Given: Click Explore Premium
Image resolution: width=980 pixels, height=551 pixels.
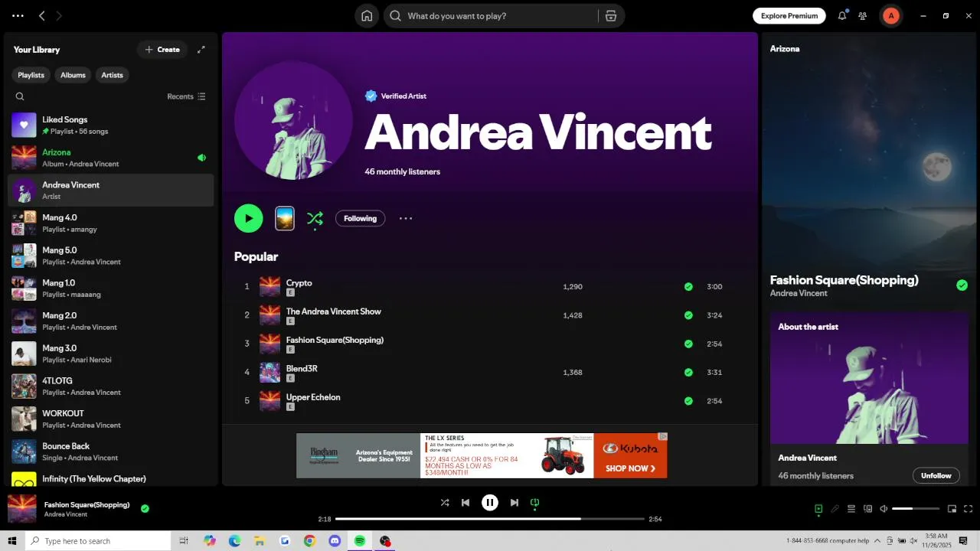Looking at the screenshot, I should pyautogui.click(x=789, y=15).
